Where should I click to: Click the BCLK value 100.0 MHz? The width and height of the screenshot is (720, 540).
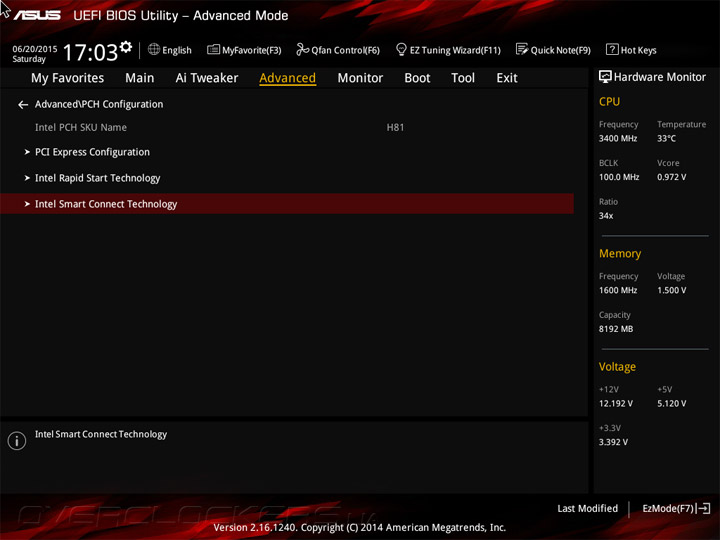coord(619,177)
